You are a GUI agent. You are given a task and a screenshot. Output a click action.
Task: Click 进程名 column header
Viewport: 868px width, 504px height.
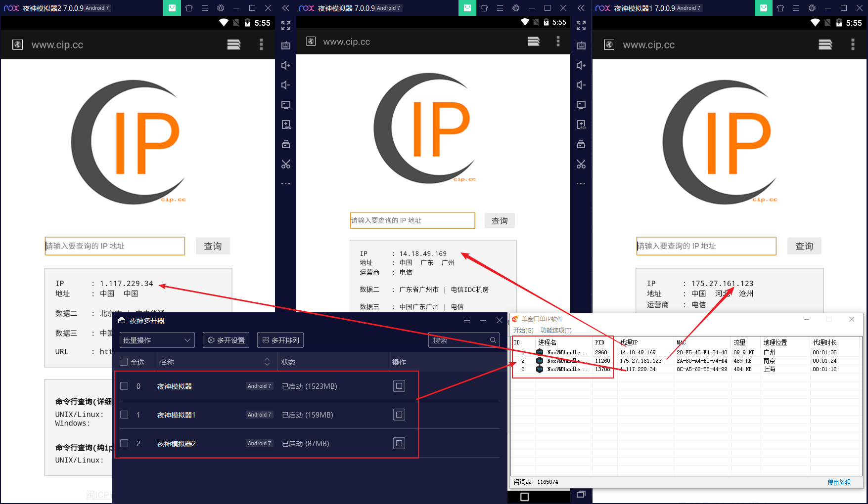[x=564, y=342]
